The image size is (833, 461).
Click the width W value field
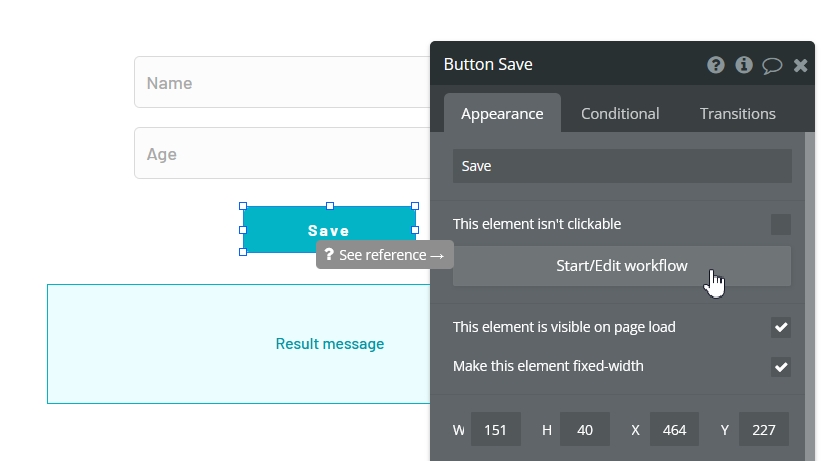[495, 430]
